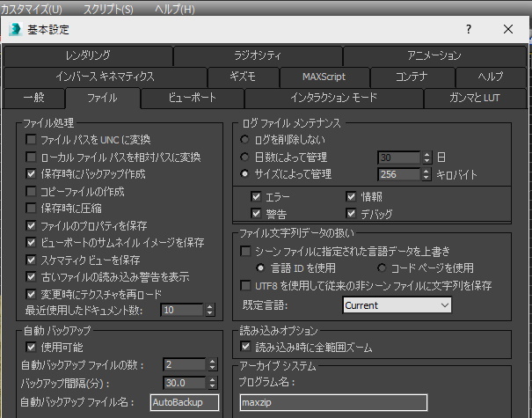
Task: Switch to the ラジオシティ tab
Action: coord(258,55)
